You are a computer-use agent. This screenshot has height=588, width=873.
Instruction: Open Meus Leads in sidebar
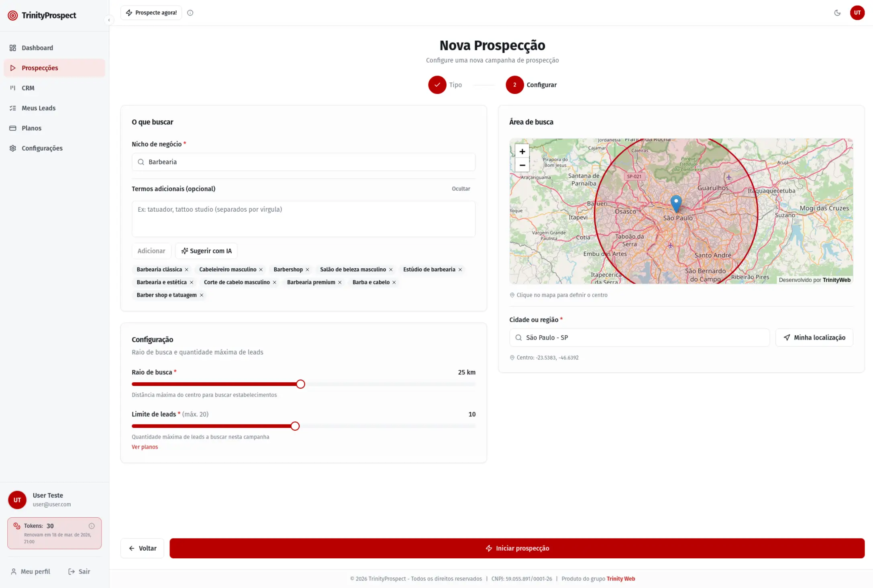click(39, 108)
